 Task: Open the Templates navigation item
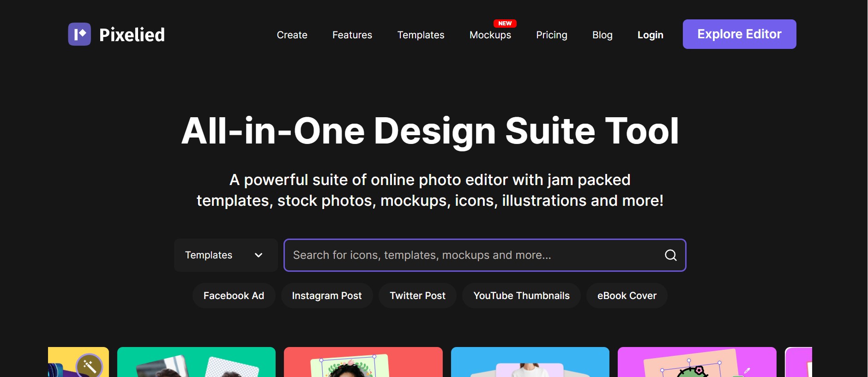(x=421, y=35)
